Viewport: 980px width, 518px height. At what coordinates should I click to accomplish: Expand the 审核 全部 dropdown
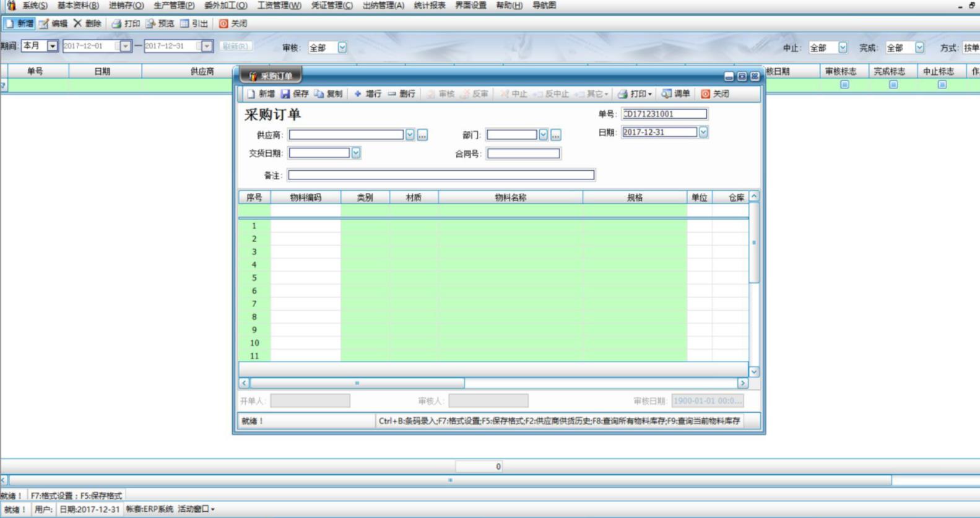[x=342, y=48]
